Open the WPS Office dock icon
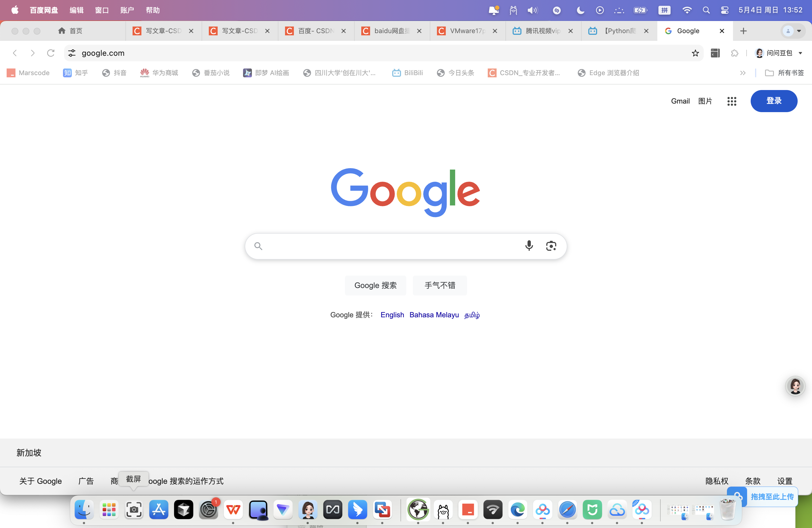Image resolution: width=812 pixels, height=528 pixels. (233, 509)
